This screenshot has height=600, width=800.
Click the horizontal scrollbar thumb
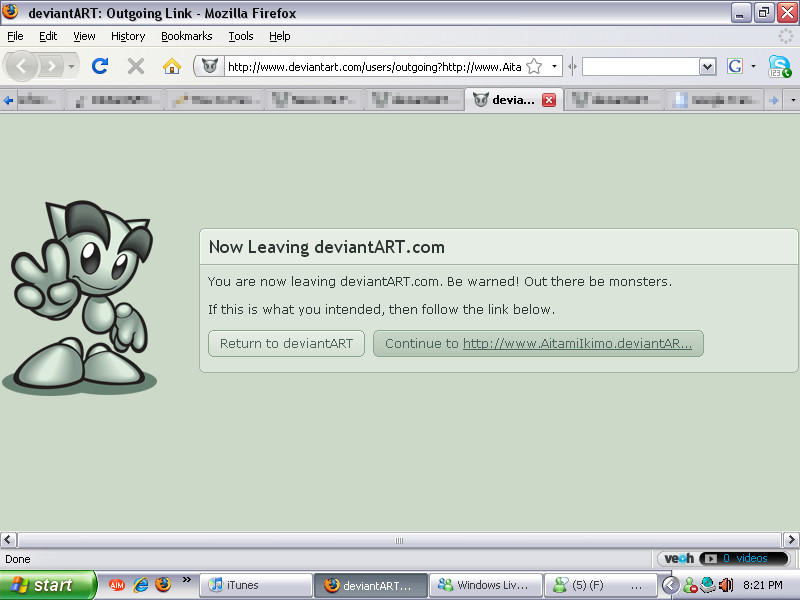[x=399, y=540]
